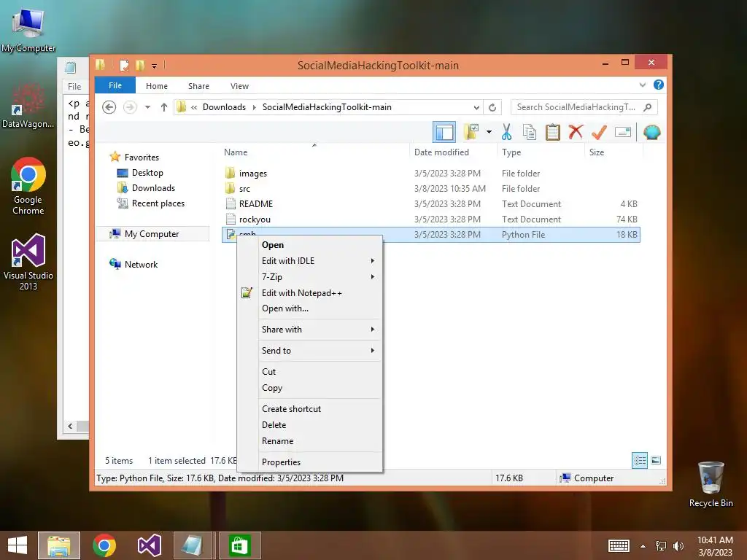This screenshot has height=560, width=747.
Task: Open the on-screen keyboard tray icon
Action: coord(619,545)
